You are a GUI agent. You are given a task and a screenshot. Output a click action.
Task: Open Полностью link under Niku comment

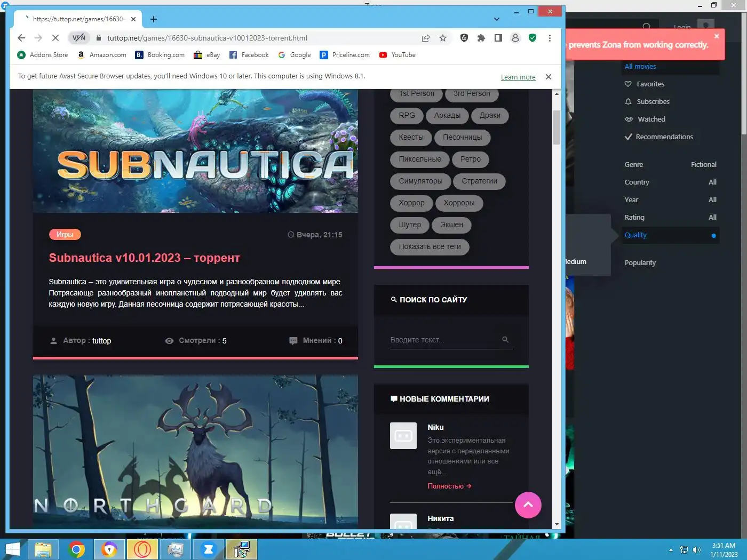click(449, 486)
